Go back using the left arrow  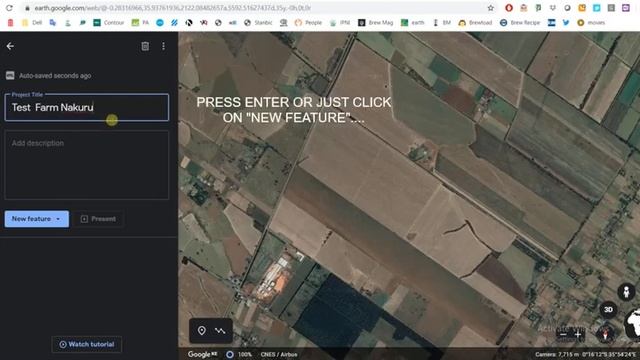point(10,46)
